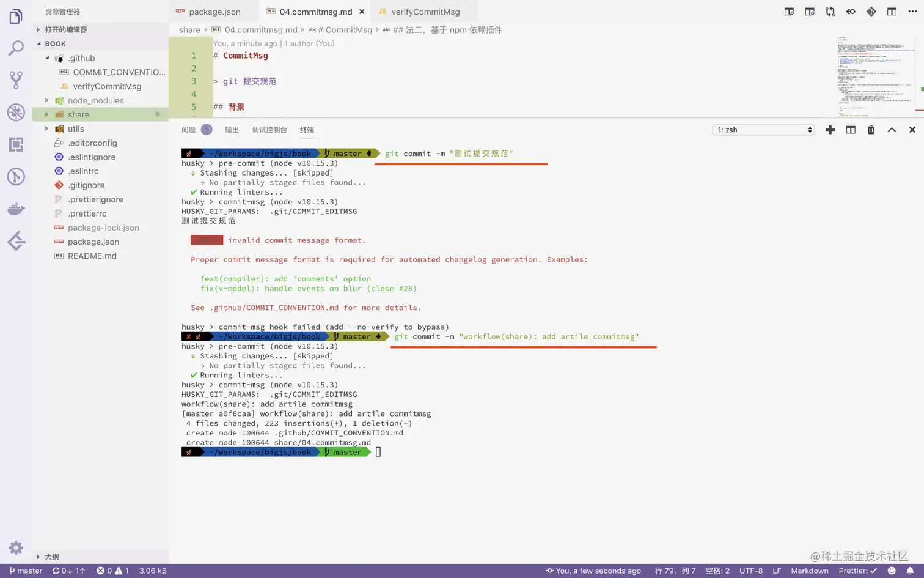924x578 pixels.
Task: Close the 04.commitmsg.md tab
Action: pyautogui.click(x=362, y=12)
